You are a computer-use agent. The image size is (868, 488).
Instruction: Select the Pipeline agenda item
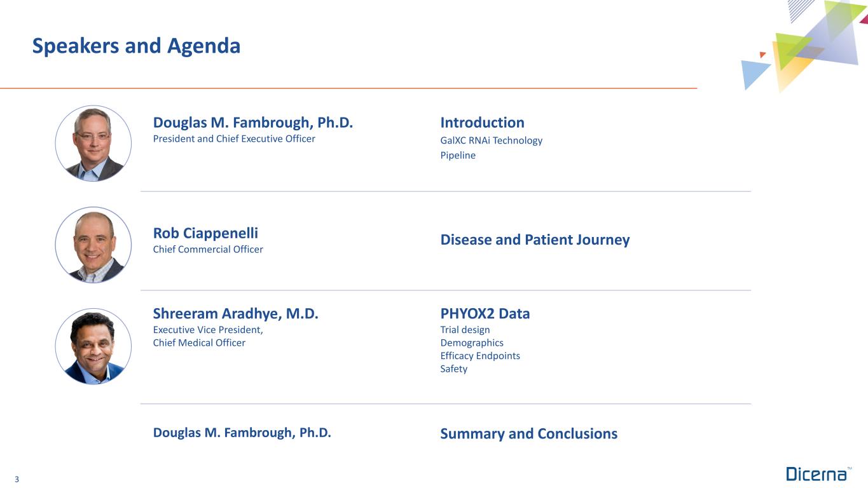pyautogui.click(x=458, y=156)
